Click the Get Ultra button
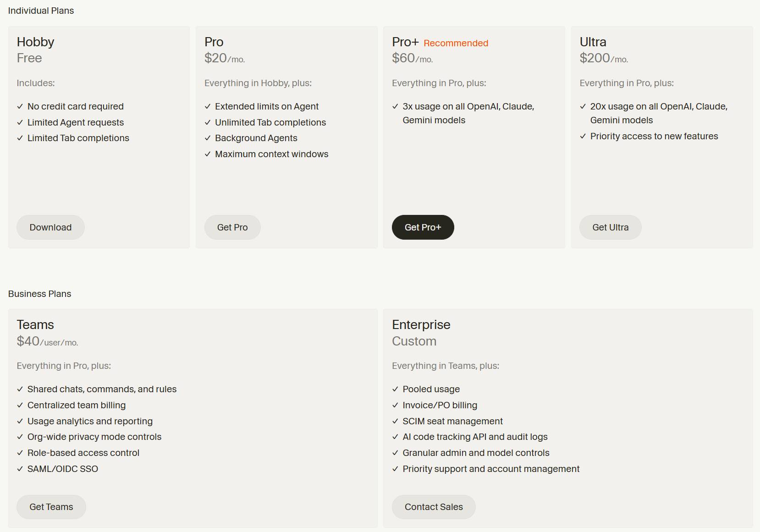This screenshot has width=760, height=532. (x=610, y=227)
